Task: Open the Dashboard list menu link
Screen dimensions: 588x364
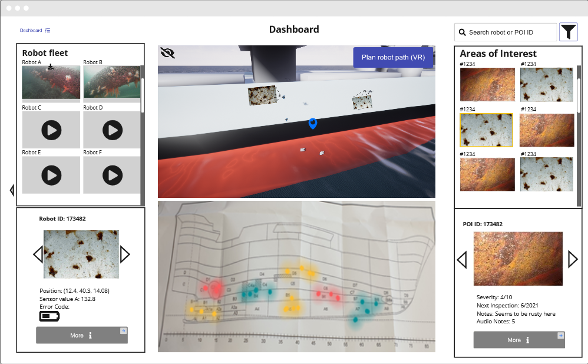Action: [x=35, y=30]
